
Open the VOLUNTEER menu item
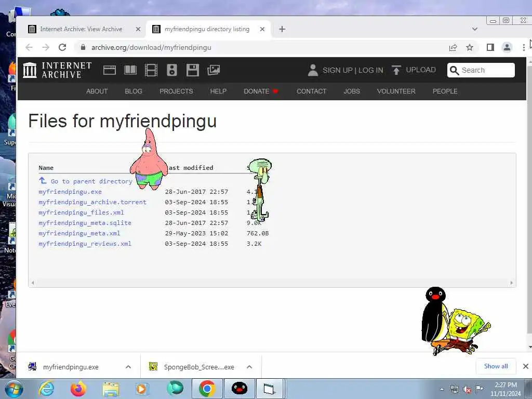396,91
